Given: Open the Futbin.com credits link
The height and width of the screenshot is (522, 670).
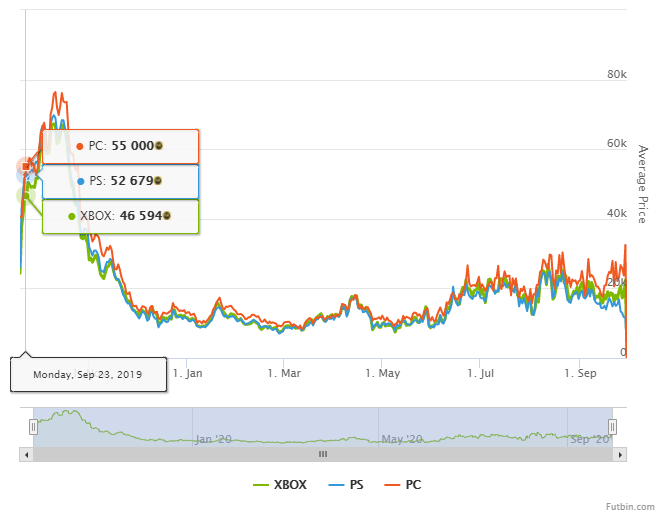Looking at the screenshot, I should tap(630, 507).
